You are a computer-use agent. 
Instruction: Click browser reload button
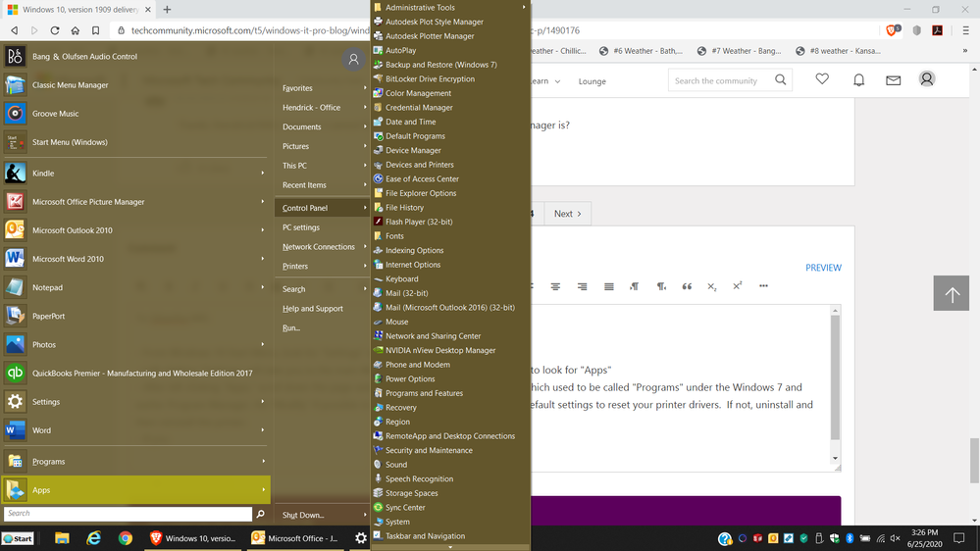(55, 30)
